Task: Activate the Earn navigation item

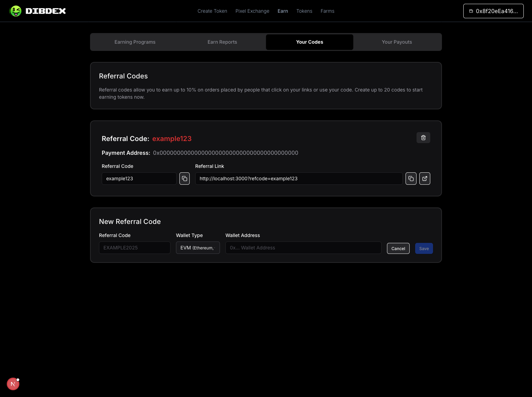Action: pyautogui.click(x=282, y=11)
